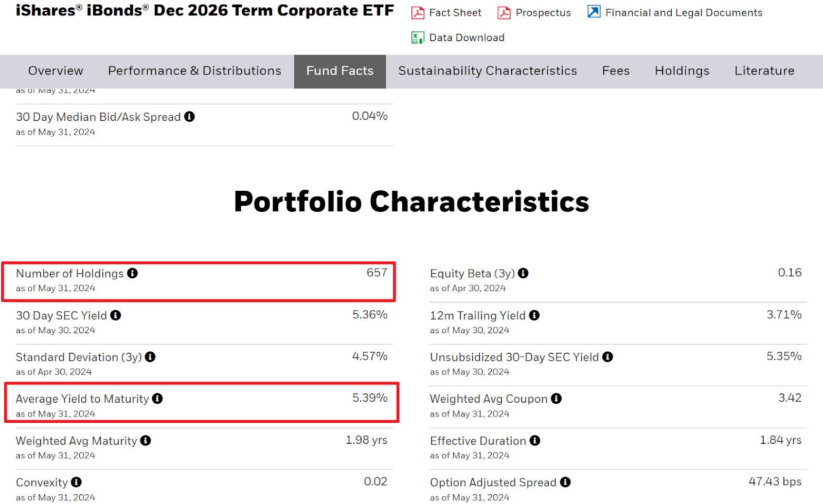
Task: Open the Average Yield to Maturity info tooltip
Action: 157,399
